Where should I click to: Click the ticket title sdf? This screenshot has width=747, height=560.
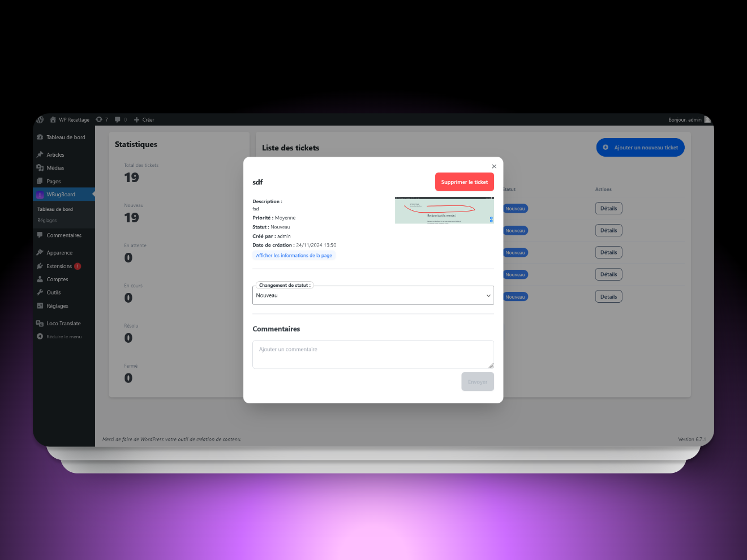click(x=257, y=182)
